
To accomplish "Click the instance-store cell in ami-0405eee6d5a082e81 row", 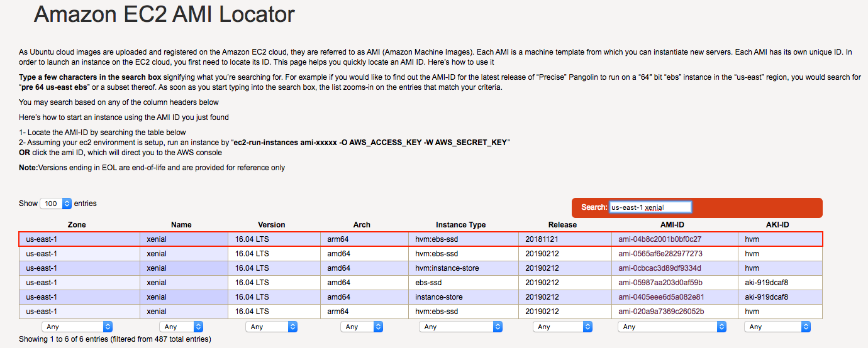I will tap(464, 297).
